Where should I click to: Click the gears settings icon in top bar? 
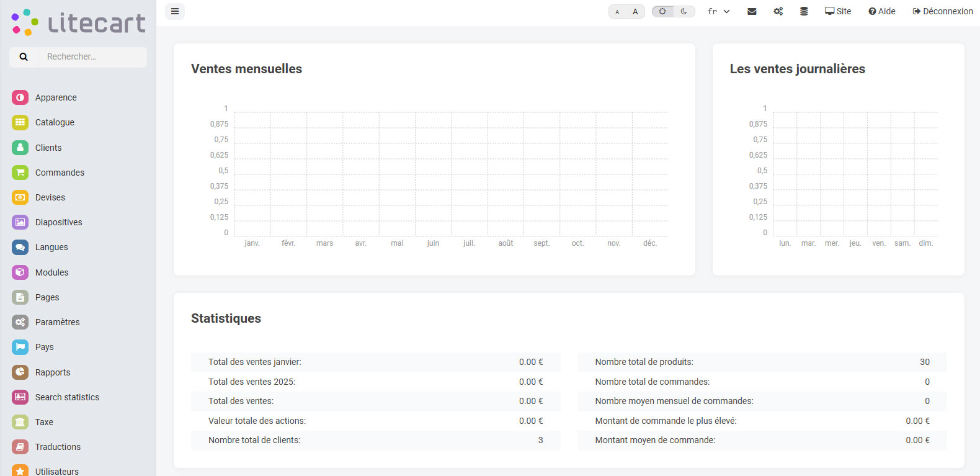pos(778,11)
